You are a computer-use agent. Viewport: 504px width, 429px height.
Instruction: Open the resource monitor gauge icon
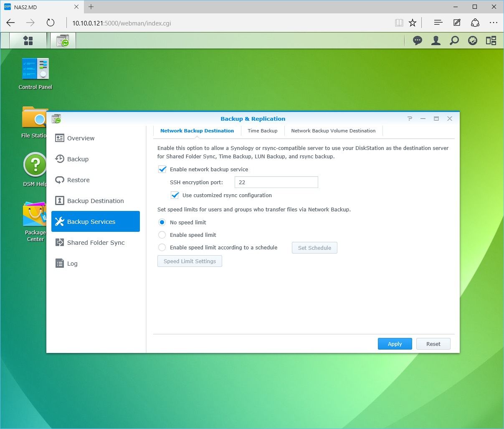472,41
